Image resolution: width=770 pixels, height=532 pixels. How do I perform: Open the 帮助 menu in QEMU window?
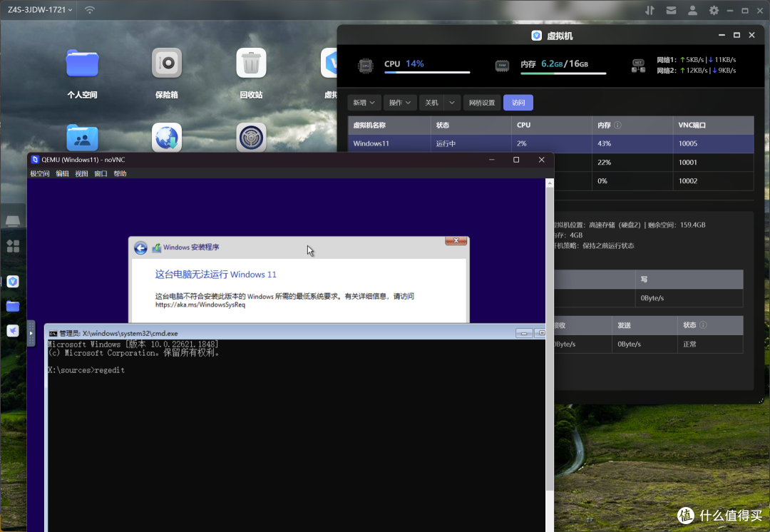pyautogui.click(x=120, y=174)
